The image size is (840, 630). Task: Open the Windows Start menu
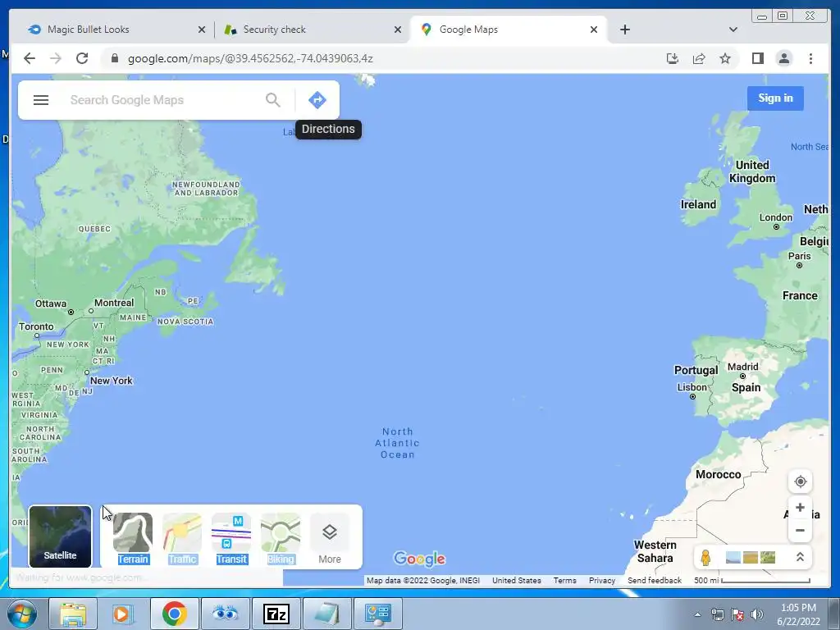pyautogui.click(x=22, y=614)
